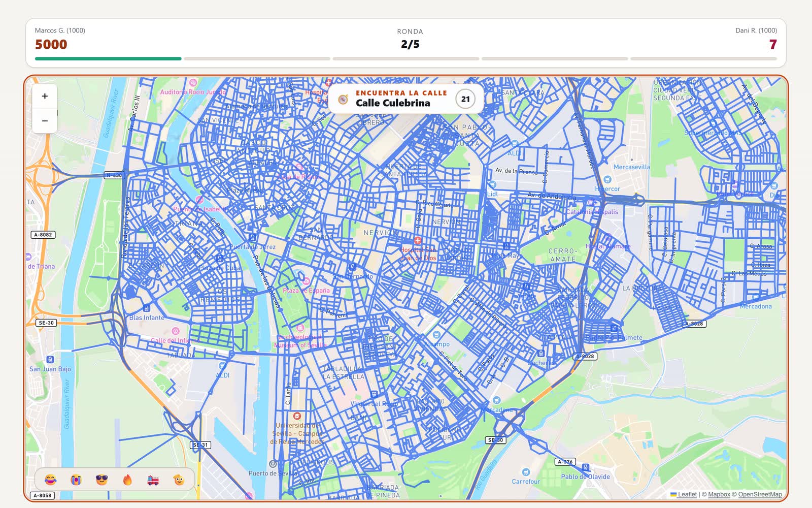
Task: Open the OpenStreetMap attribution link
Action: point(760,494)
